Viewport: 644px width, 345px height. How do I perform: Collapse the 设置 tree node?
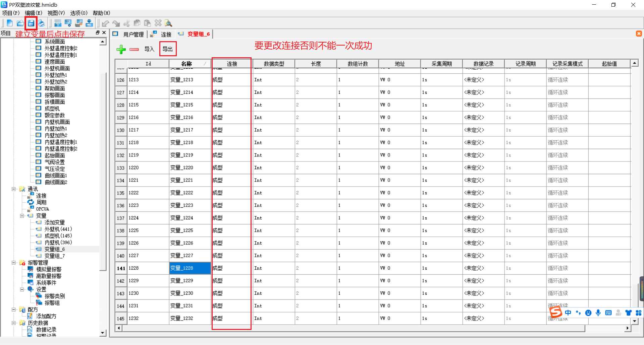click(x=22, y=289)
